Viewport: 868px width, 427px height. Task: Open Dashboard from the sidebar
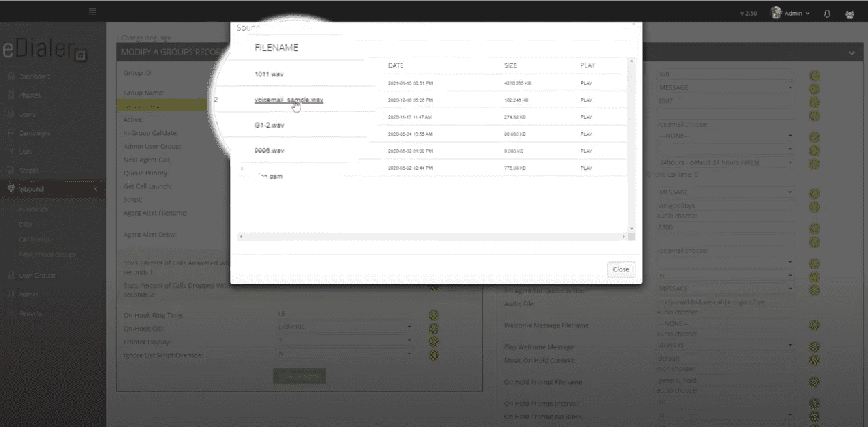tap(34, 76)
